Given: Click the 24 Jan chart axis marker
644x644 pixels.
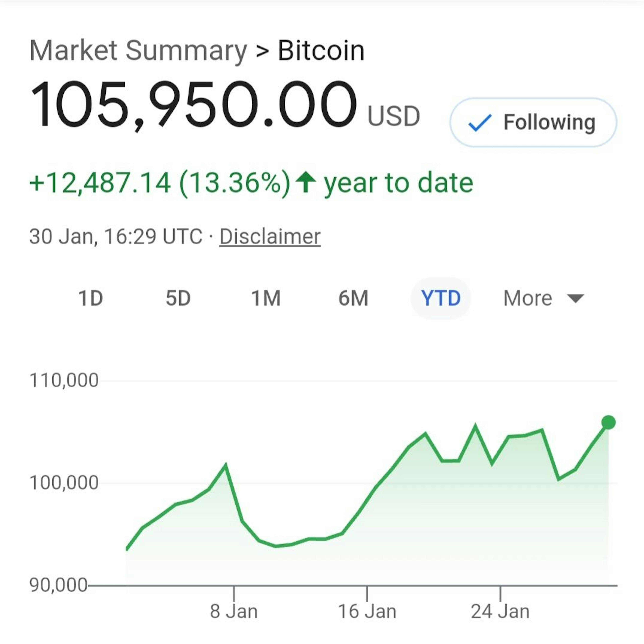Looking at the screenshot, I should pos(500,611).
